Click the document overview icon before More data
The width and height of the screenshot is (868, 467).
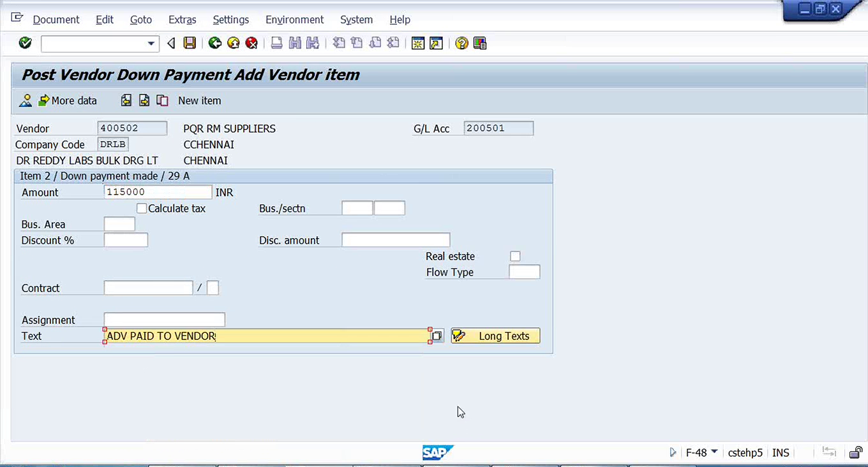[26, 100]
